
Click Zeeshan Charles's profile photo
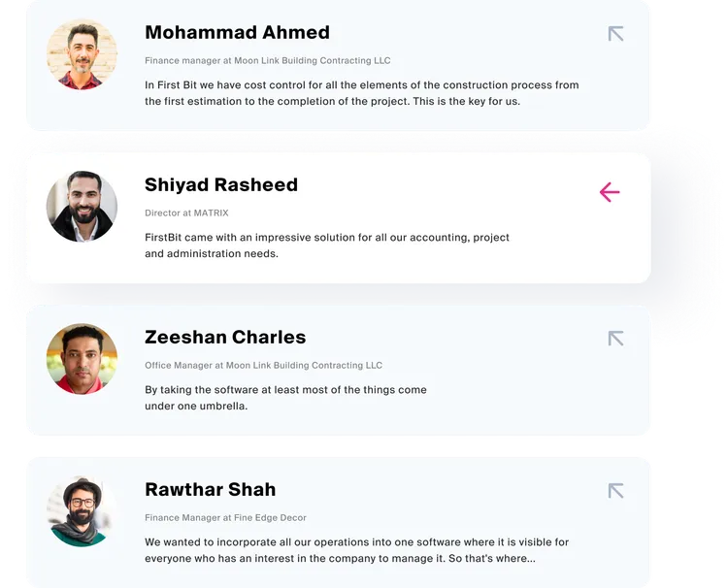(x=82, y=359)
